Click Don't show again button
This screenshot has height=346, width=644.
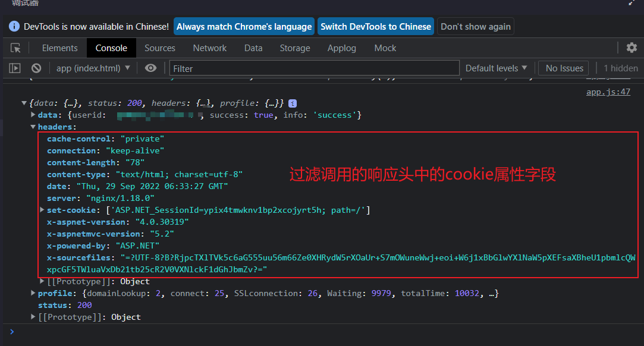tap(476, 26)
